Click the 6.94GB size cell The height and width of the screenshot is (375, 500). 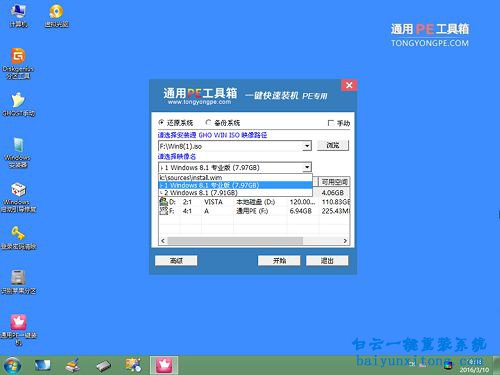coord(300,211)
